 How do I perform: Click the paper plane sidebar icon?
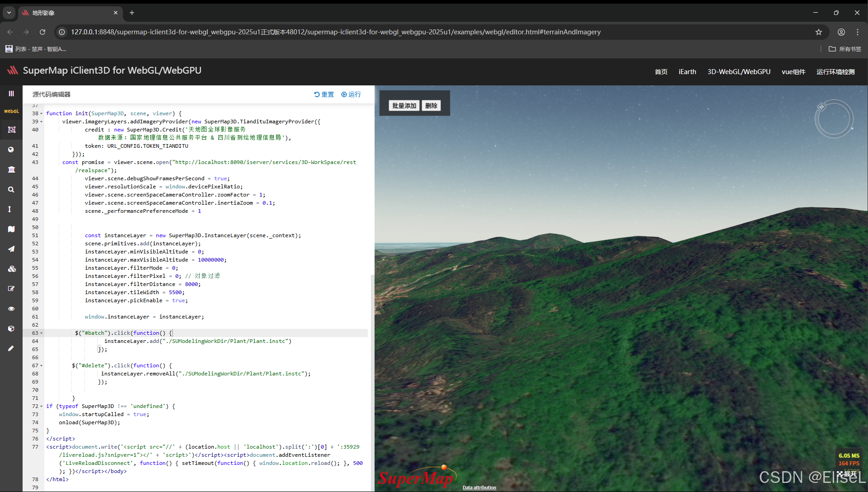[11, 249]
